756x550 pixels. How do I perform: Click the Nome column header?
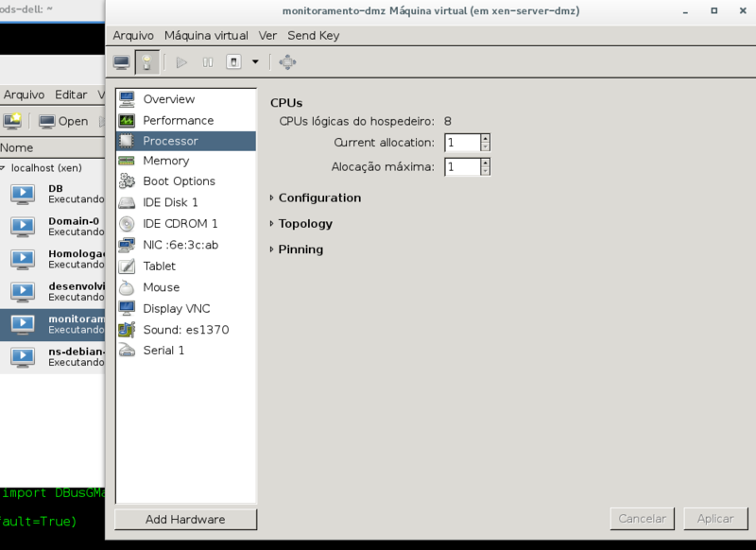(52, 148)
